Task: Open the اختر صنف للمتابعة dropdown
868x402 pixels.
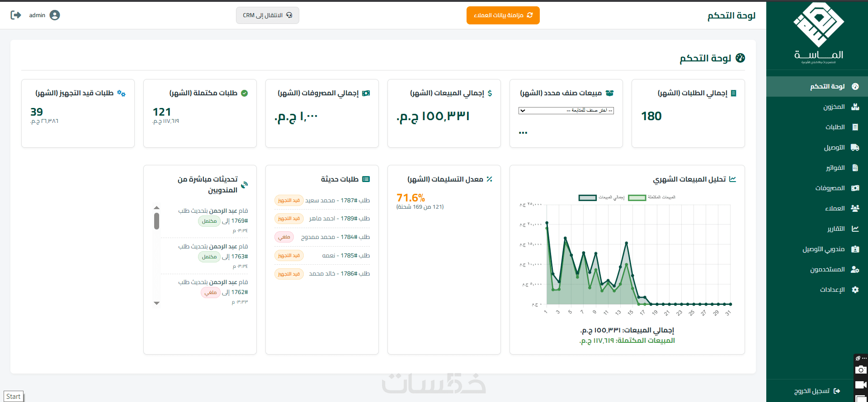Action: [566, 110]
